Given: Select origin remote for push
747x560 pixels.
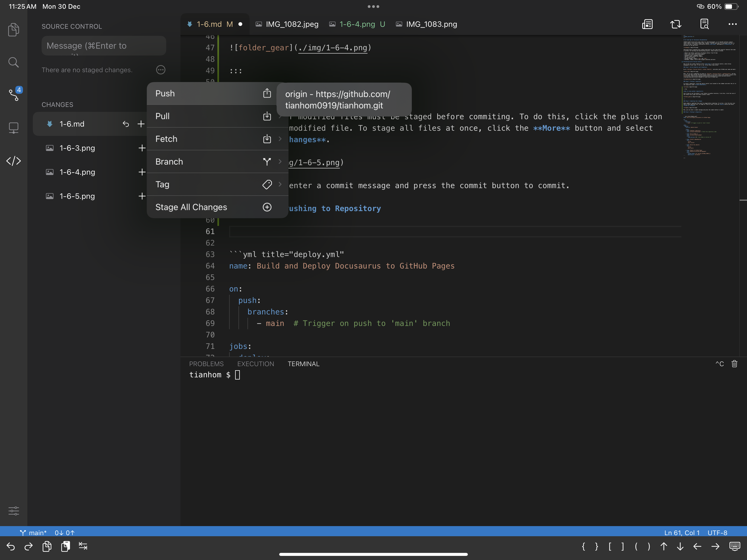Looking at the screenshot, I should [x=344, y=100].
